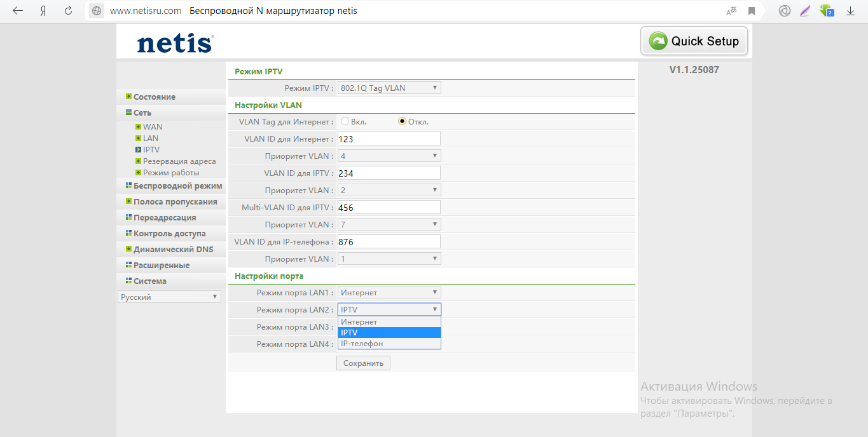Select the Откл. radio button
868x437 pixels.
(x=402, y=121)
